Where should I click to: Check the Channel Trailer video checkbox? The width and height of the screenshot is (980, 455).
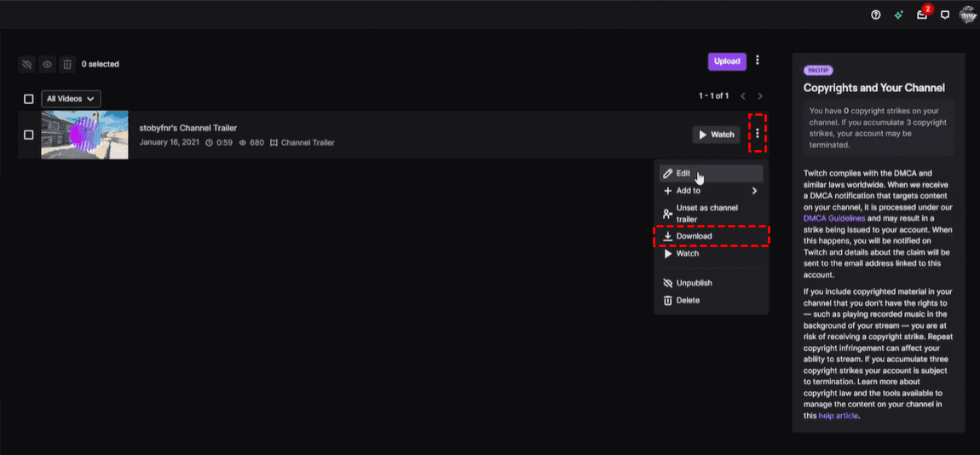[29, 135]
